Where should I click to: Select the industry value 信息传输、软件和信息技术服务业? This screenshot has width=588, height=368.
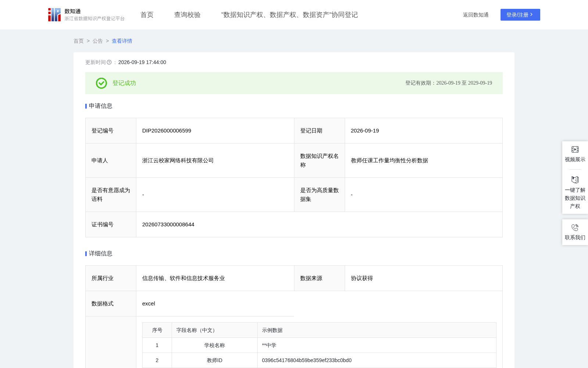pyautogui.click(x=183, y=278)
